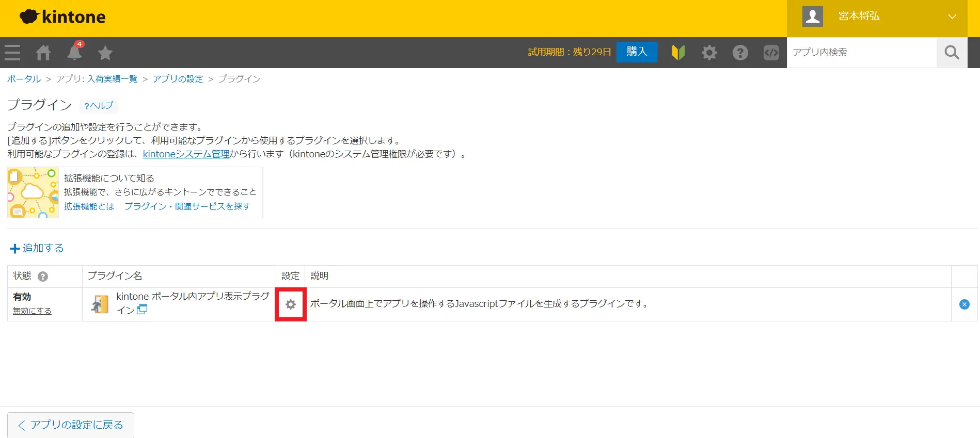The height and width of the screenshot is (438, 980).
Task: Open the favorites star icon
Action: click(x=105, y=53)
